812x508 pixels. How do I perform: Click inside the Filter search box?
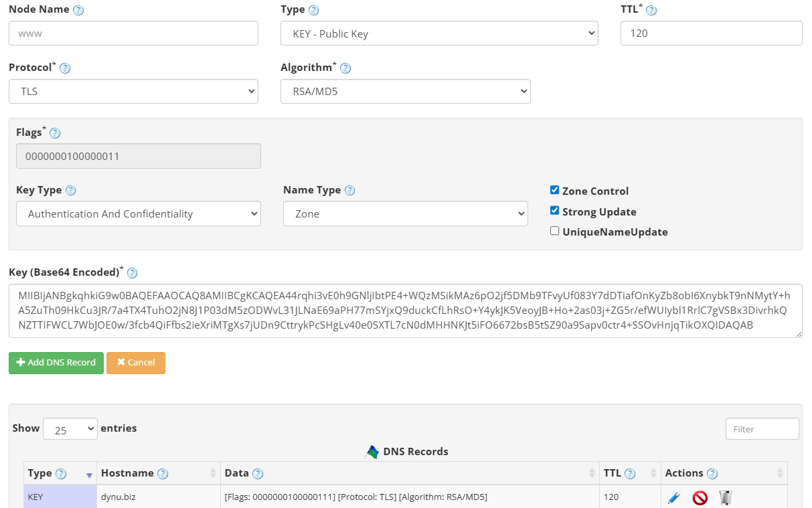[762, 428]
